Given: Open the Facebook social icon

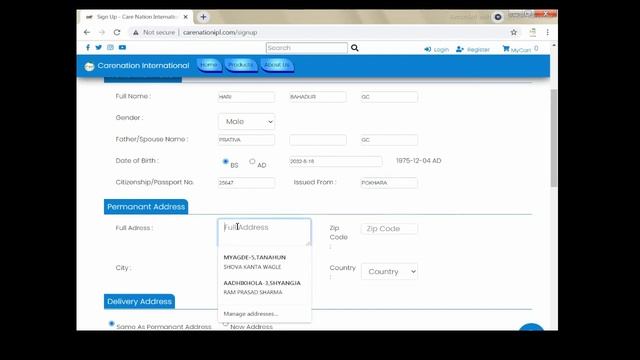Looking at the screenshot, I should [x=88, y=48].
